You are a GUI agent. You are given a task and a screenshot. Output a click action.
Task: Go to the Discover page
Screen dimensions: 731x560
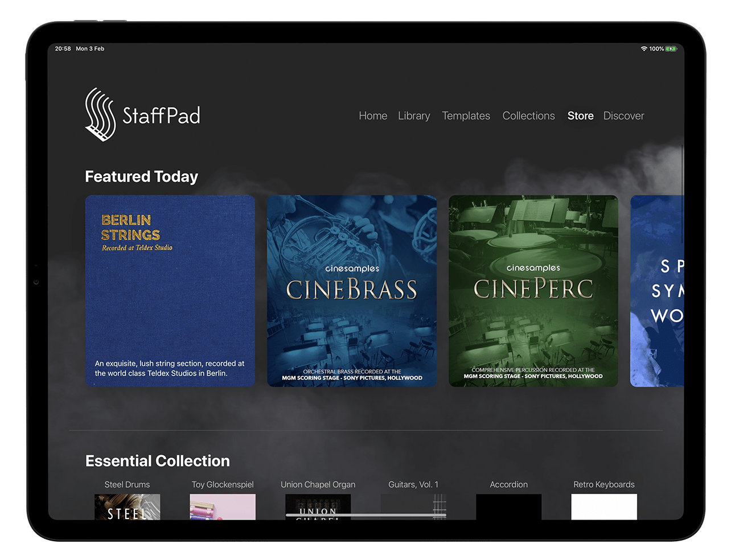pyautogui.click(x=623, y=115)
